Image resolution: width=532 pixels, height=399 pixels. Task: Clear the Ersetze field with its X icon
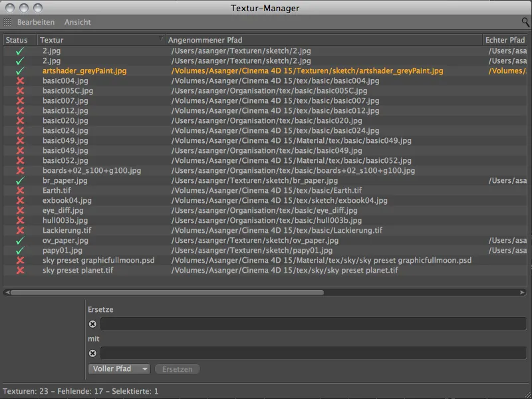point(92,324)
